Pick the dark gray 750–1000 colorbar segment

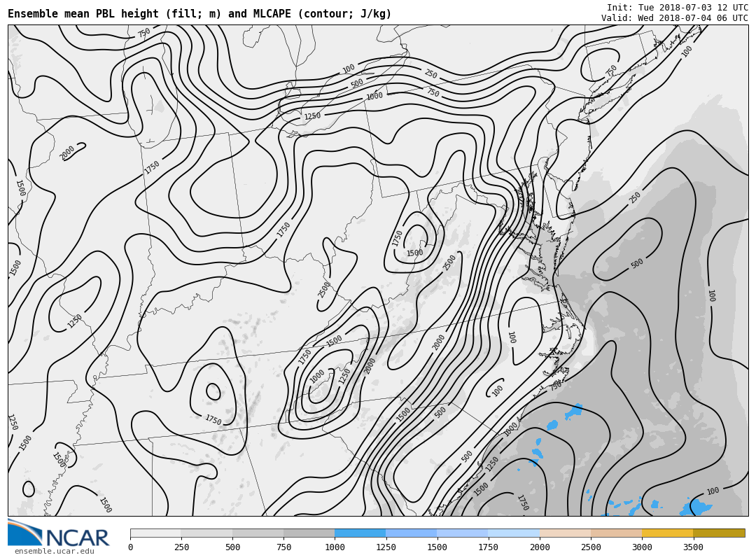tap(309, 533)
